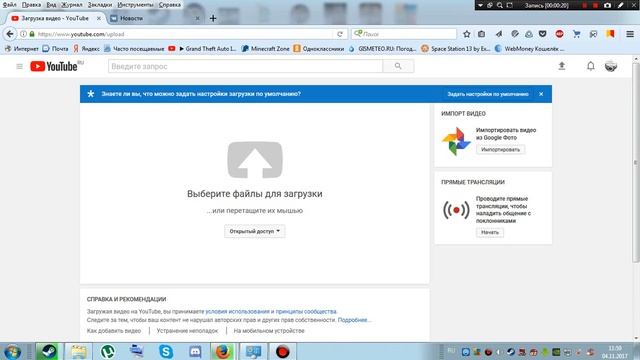Open the Инструменты menu

(136, 5)
